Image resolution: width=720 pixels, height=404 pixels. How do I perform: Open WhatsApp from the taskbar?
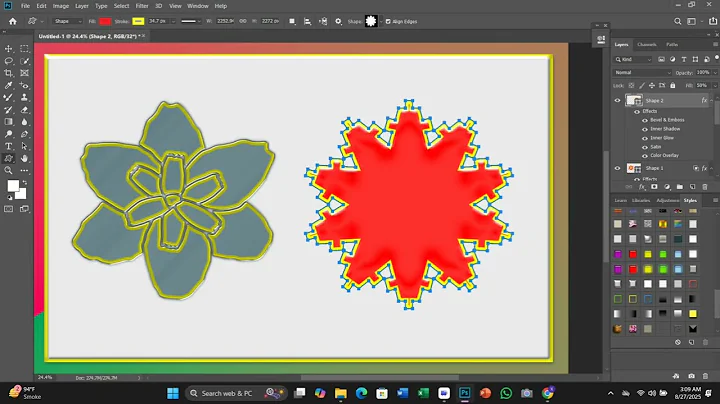click(x=506, y=393)
